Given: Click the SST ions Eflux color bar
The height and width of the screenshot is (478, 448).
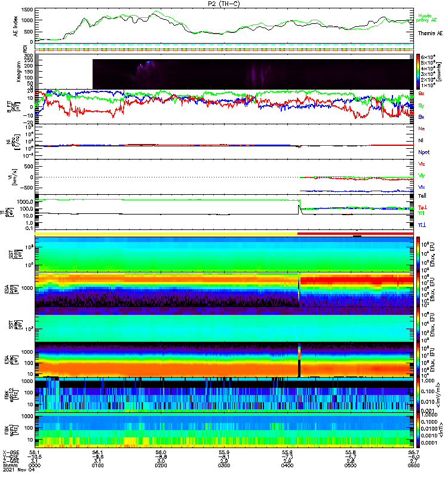Looking at the screenshot, I should [418, 254].
